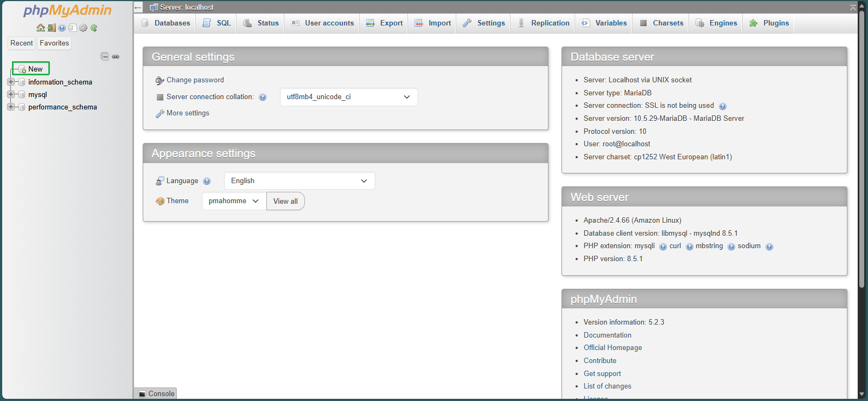Click the mysql database cylinder icon

click(x=22, y=94)
